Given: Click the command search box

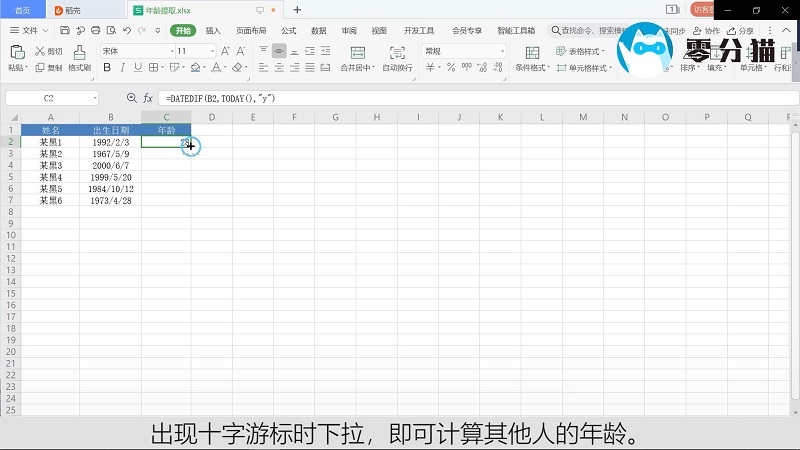Looking at the screenshot, I should click(587, 31).
